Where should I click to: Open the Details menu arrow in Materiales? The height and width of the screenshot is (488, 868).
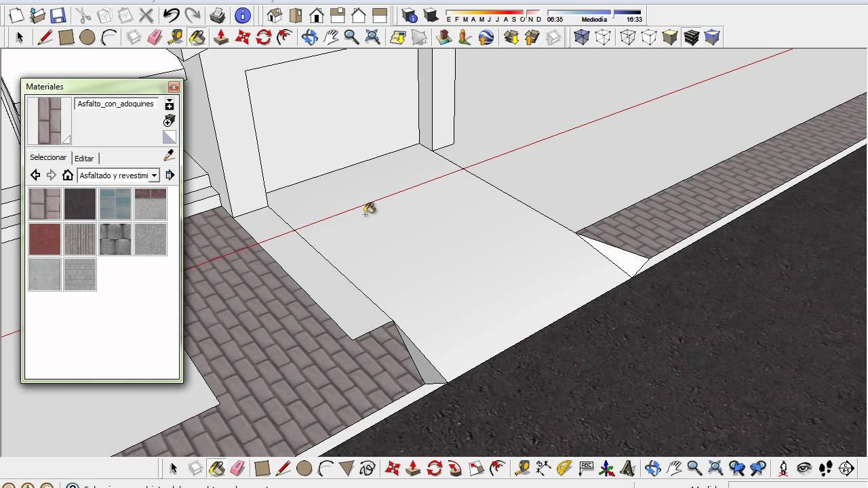(170, 175)
